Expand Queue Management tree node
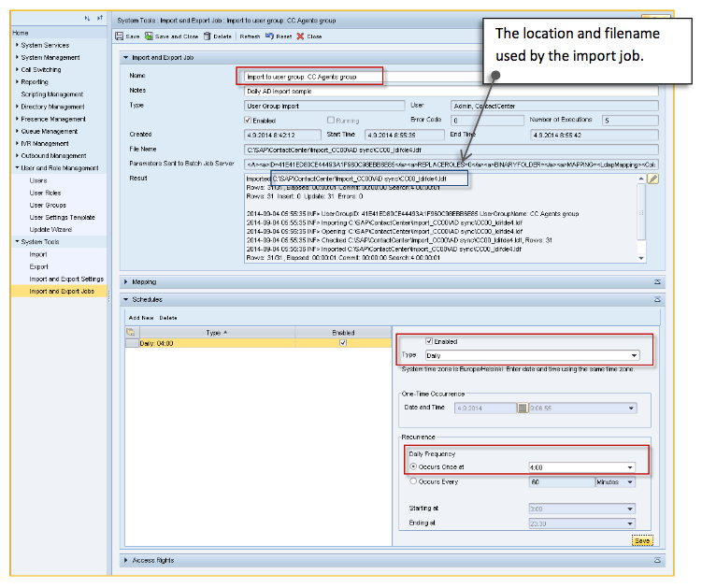The width and height of the screenshot is (702, 588). point(17,131)
